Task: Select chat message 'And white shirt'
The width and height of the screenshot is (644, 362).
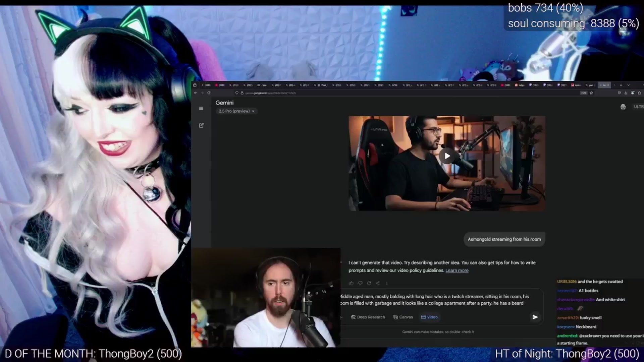Action: click(x=591, y=300)
